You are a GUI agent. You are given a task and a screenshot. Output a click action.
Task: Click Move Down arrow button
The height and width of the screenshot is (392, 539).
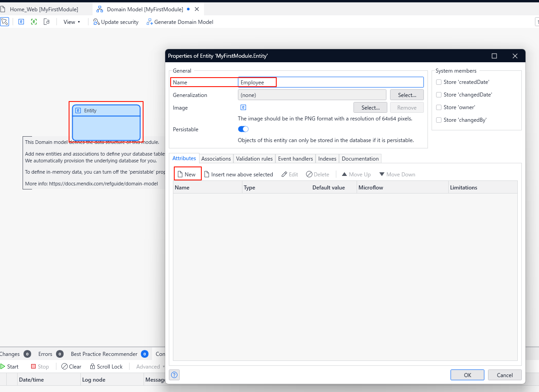pyautogui.click(x=397, y=175)
